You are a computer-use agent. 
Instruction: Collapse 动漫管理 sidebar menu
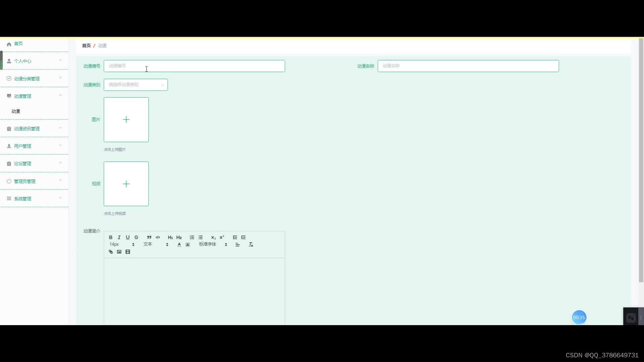pos(34,96)
